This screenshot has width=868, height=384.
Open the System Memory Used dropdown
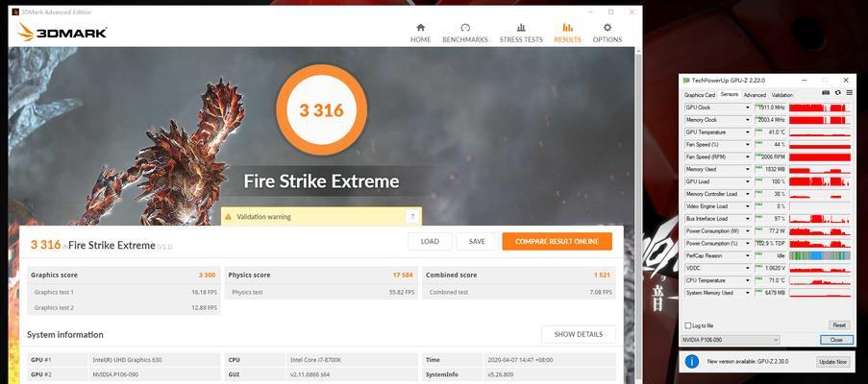747,293
